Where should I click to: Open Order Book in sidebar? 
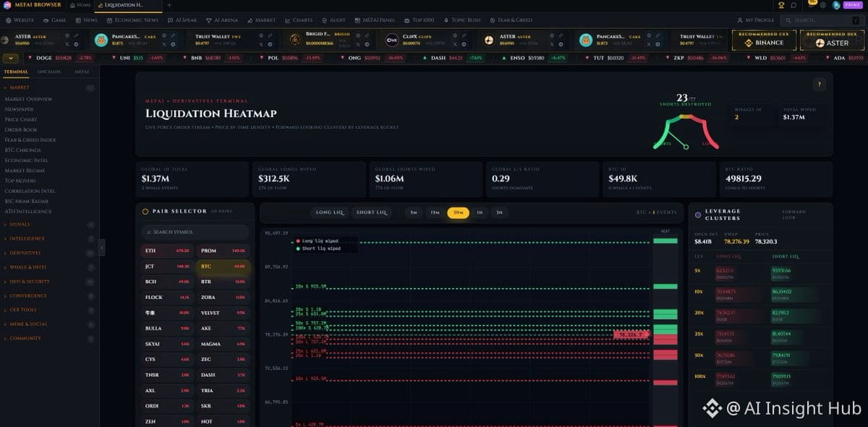tap(20, 130)
